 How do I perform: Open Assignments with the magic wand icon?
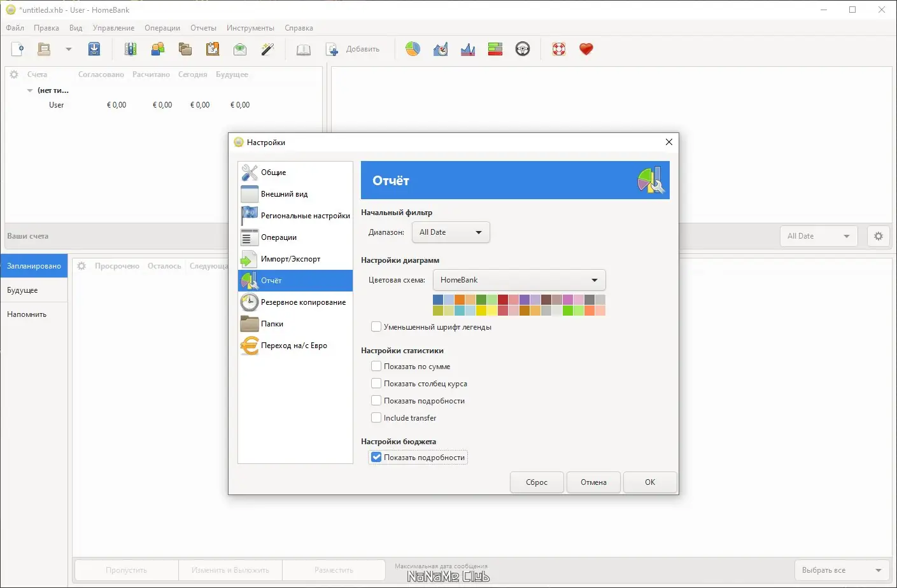tap(267, 49)
